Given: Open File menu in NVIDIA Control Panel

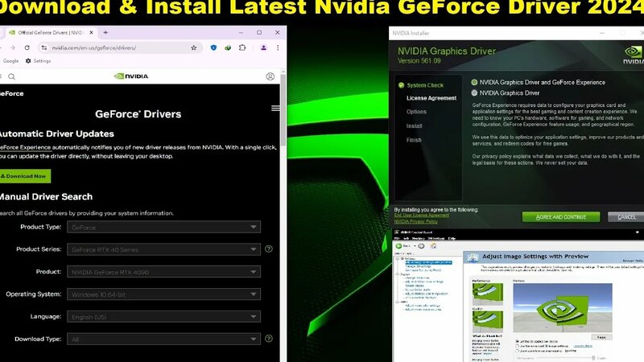Looking at the screenshot, I should [x=397, y=238].
